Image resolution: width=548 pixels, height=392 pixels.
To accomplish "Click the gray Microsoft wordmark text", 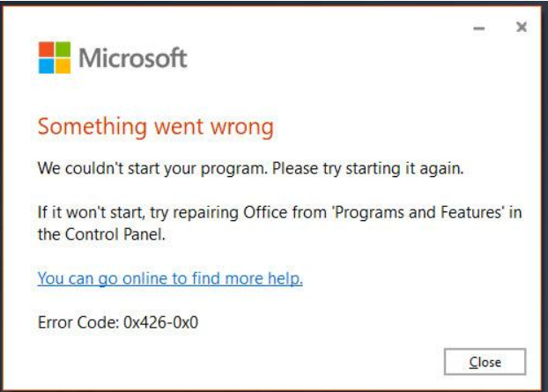I will click(133, 57).
